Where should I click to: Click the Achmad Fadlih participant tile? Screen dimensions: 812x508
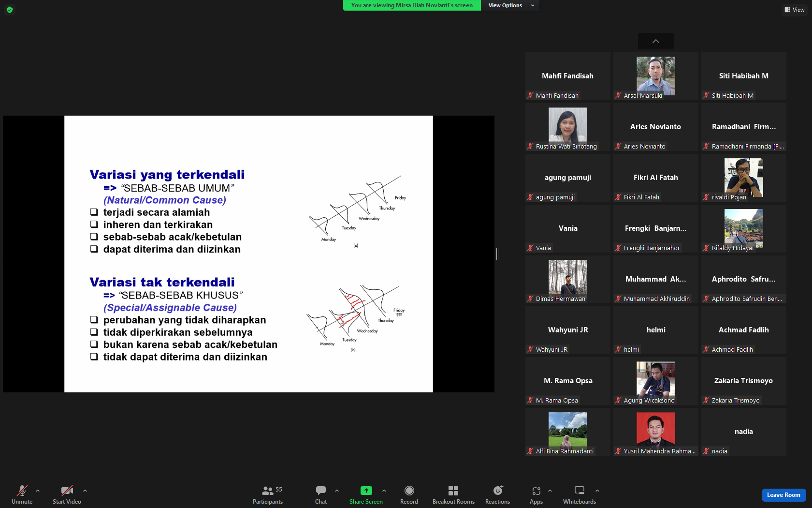point(744,330)
